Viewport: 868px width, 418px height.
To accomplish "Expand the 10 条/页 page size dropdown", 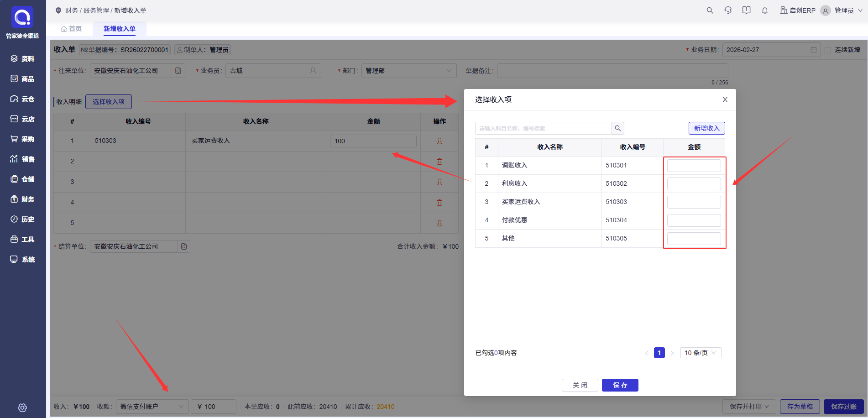I will [701, 353].
